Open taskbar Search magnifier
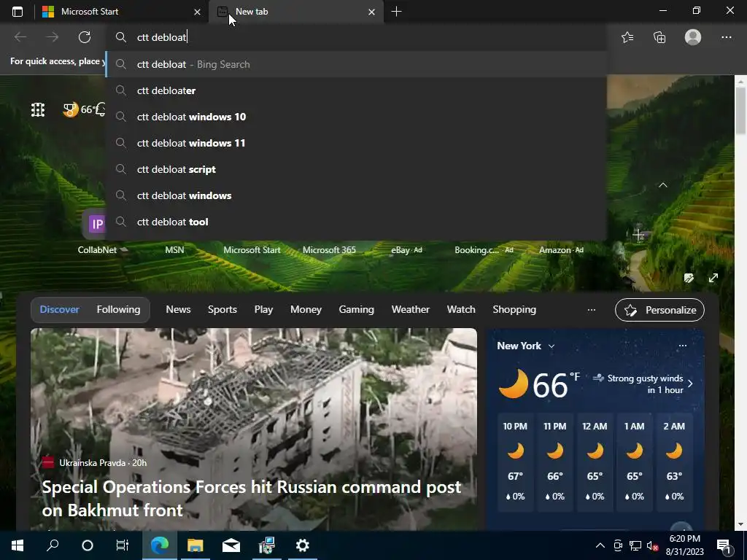The width and height of the screenshot is (747, 560). click(x=53, y=545)
